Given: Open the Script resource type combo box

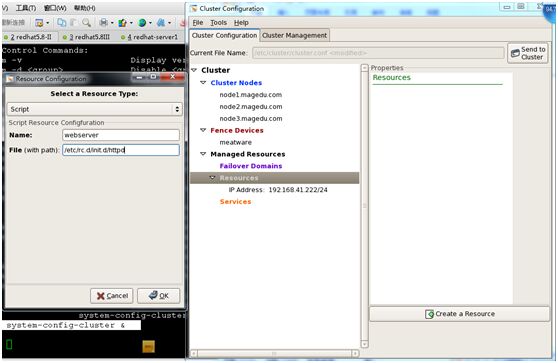Looking at the screenshot, I should coord(94,109).
